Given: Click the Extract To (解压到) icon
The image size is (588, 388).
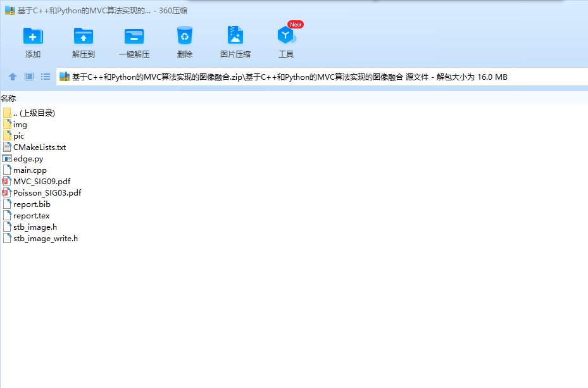Looking at the screenshot, I should click(84, 37).
